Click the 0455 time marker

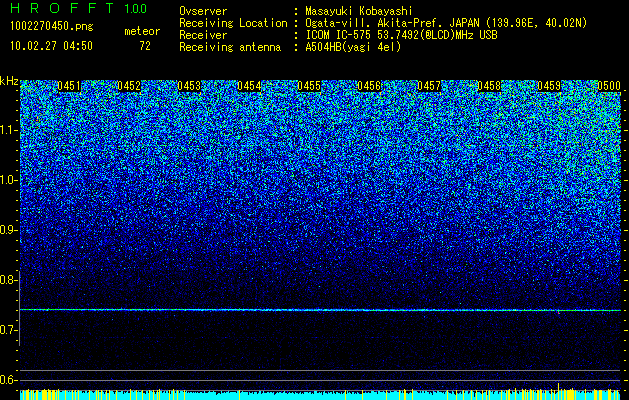(309, 86)
